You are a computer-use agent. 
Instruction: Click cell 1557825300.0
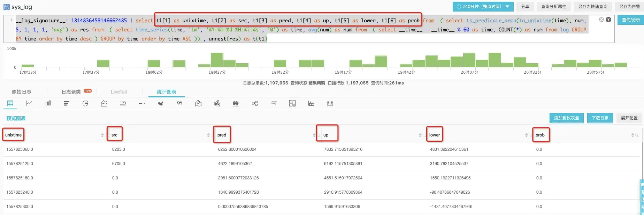click(x=20, y=207)
